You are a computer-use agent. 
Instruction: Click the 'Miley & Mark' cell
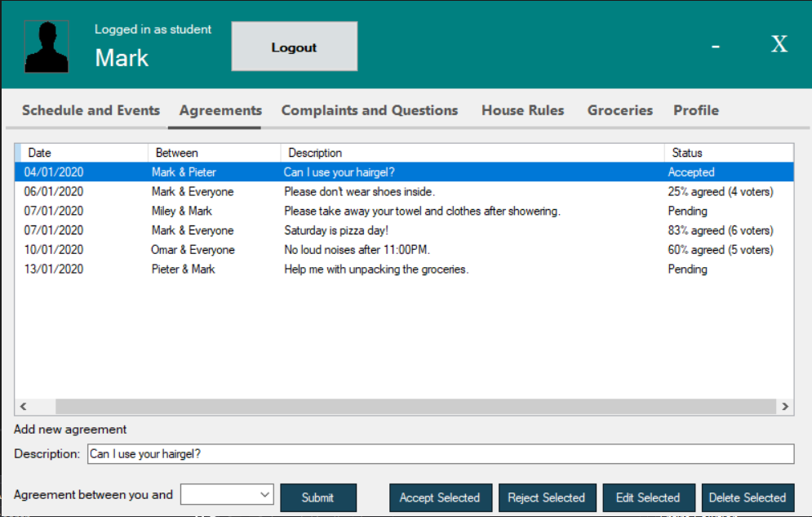[x=182, y=211]
